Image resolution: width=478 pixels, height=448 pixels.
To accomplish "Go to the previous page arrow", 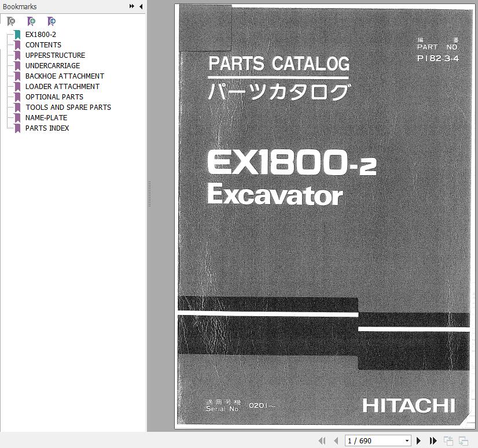I will pyautogui.click(x=336, y=440).
